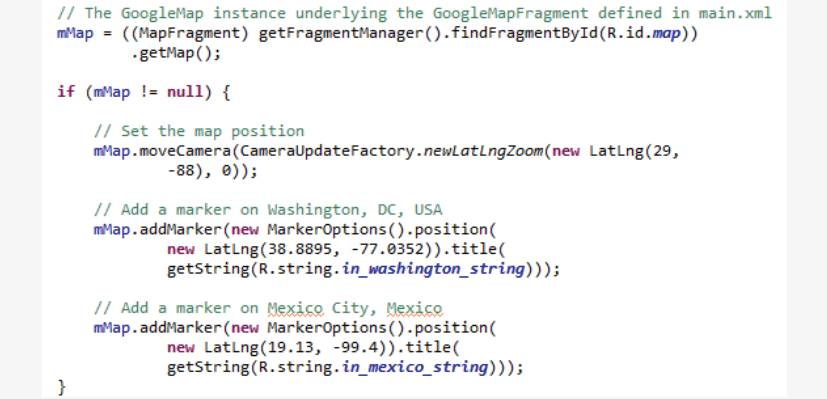
Task: Click the '-88), 0));' continuation line
Action: 212,171
